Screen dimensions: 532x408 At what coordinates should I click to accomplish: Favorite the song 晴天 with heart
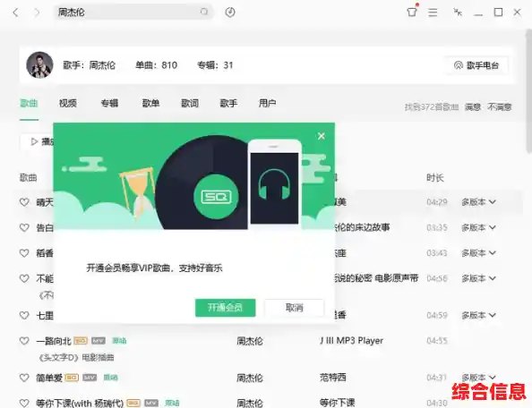pos(24,202)
